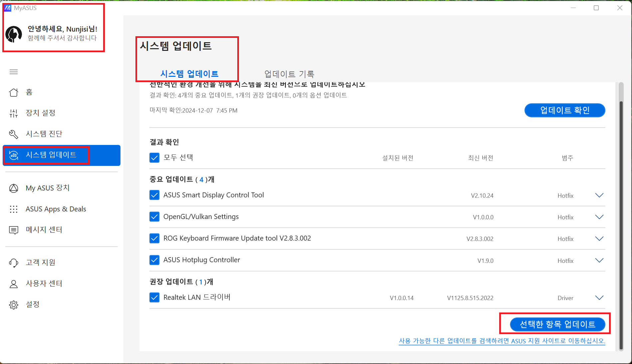
Task: Click 권장 업데이트 (1)개 heading
Action: click(181, 282)
